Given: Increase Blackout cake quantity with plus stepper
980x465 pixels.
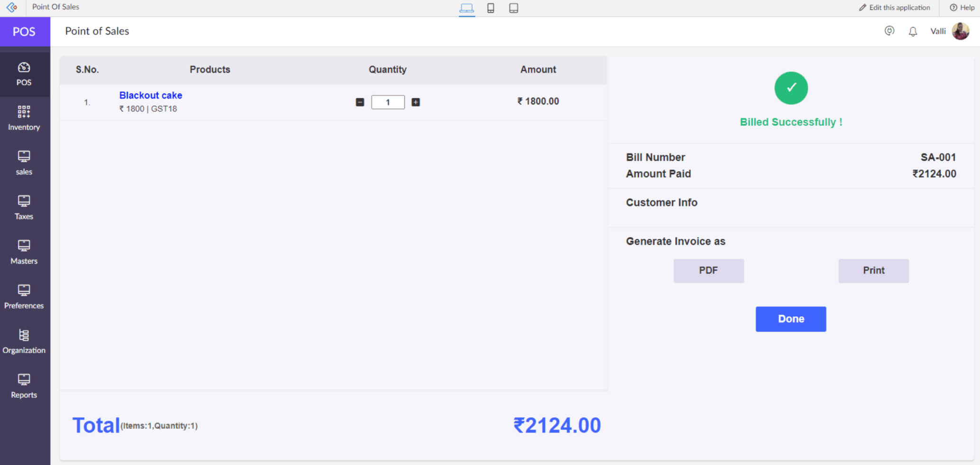Looking at the screenshot, I should coord(415,102).
